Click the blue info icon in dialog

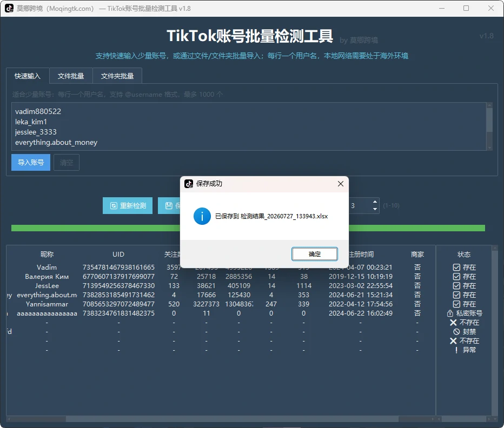[x=202, y=216]
